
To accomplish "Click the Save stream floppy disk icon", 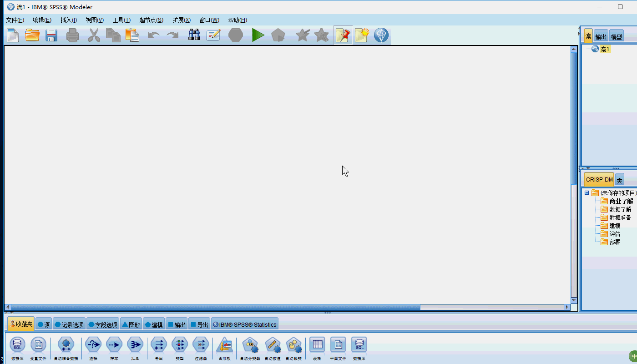I will click(51, 35).
